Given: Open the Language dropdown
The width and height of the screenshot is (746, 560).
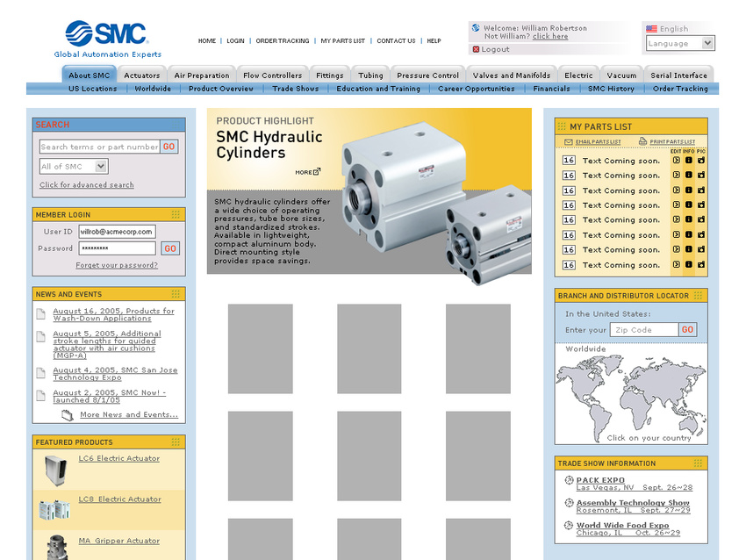Looking at the screenshot, I should tap(680, 43).
